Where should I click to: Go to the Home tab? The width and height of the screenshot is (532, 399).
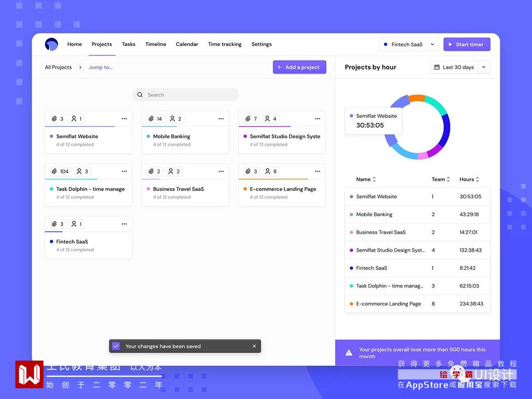point(74,44)
